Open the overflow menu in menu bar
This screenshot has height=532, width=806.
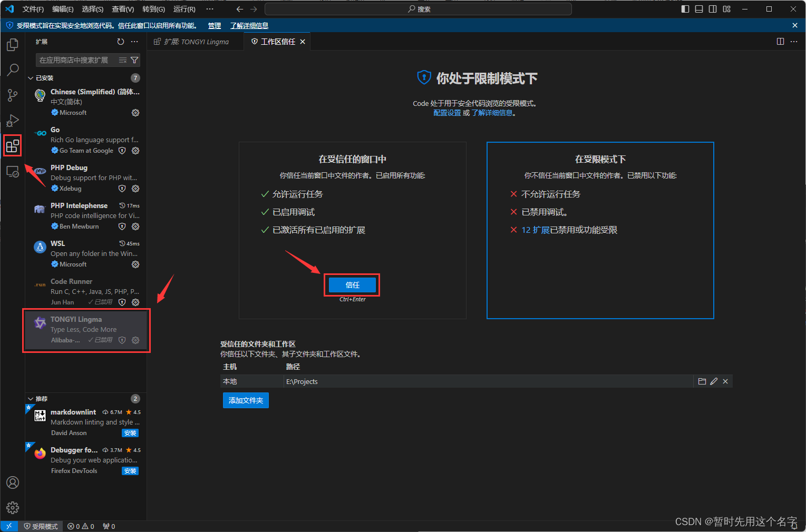tap(210, 9)
